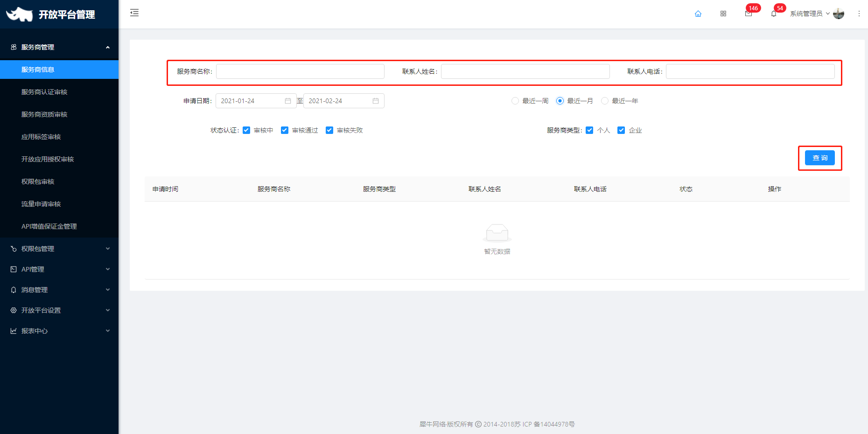Open the 开放应用授权审核 menu item
Screen dimensions: 868x434
point(59,159)
